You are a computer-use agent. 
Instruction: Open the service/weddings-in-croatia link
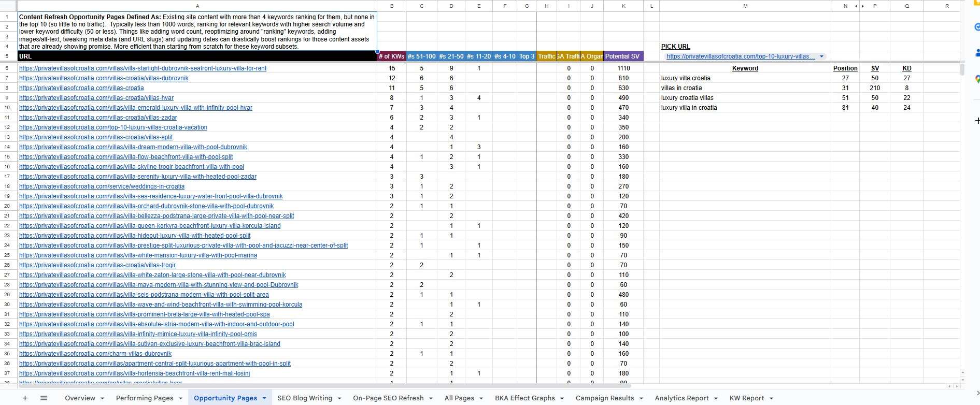[x=102, y=186]
